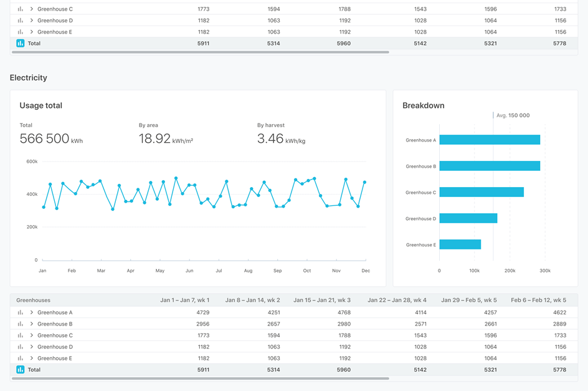Click the blue chart icon in top Total row

(21, 44)
